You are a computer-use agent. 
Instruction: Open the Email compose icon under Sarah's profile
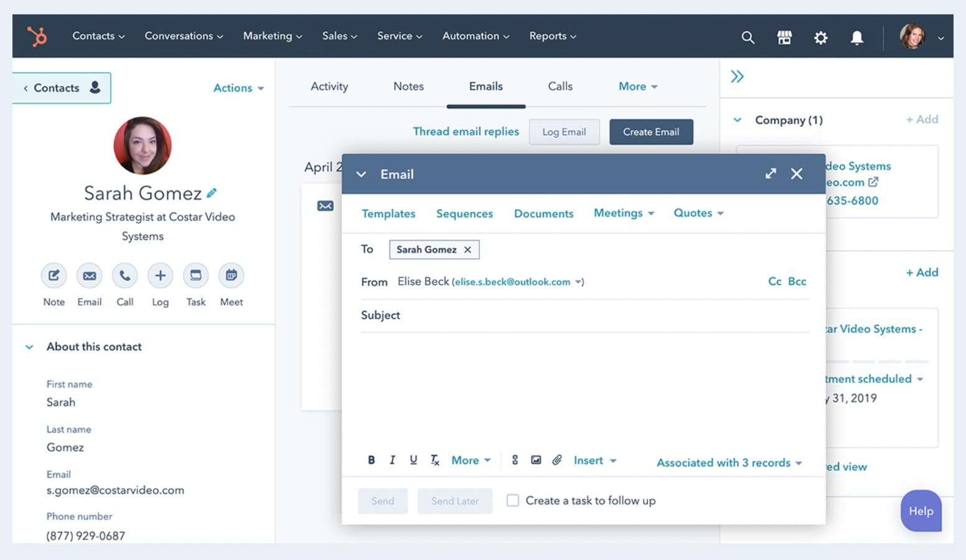point(89,275)
